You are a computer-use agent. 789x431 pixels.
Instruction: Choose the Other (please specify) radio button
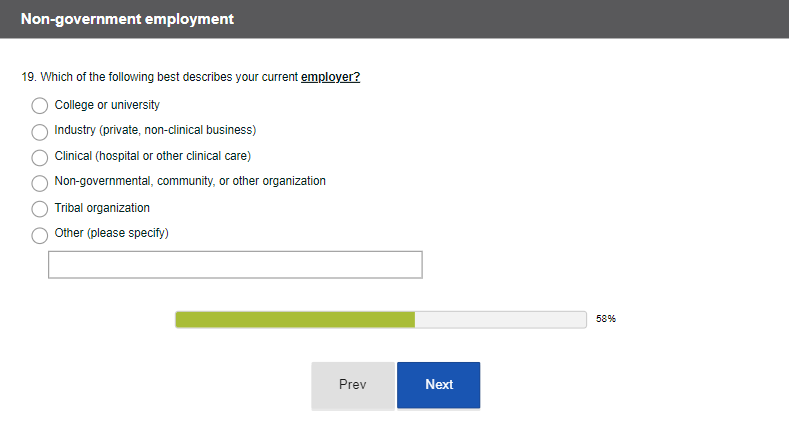pos(40,235)
